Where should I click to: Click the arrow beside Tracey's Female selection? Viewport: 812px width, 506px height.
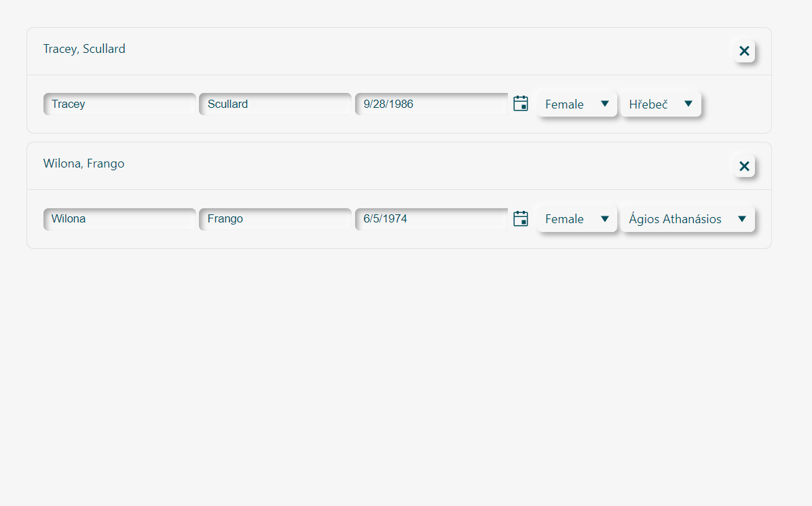(605, 104)
